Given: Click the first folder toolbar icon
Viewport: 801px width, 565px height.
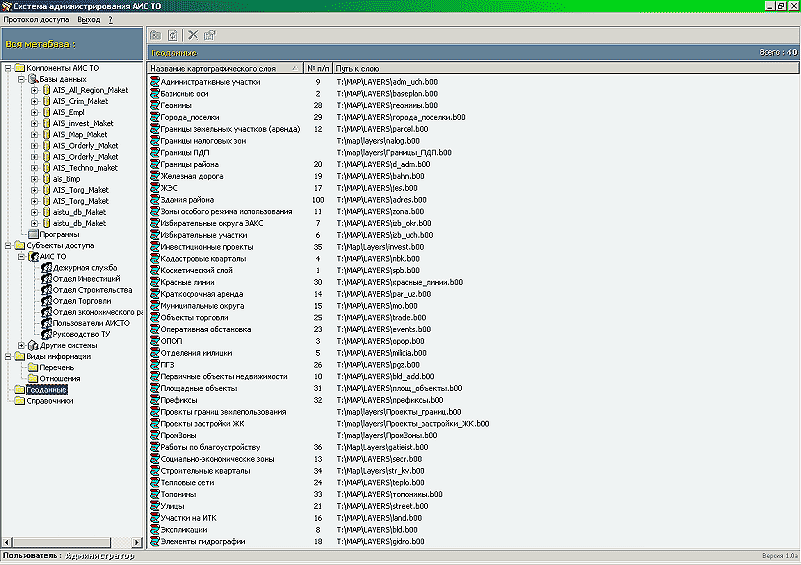Looking at the screenshot, I should pos(156,35).
